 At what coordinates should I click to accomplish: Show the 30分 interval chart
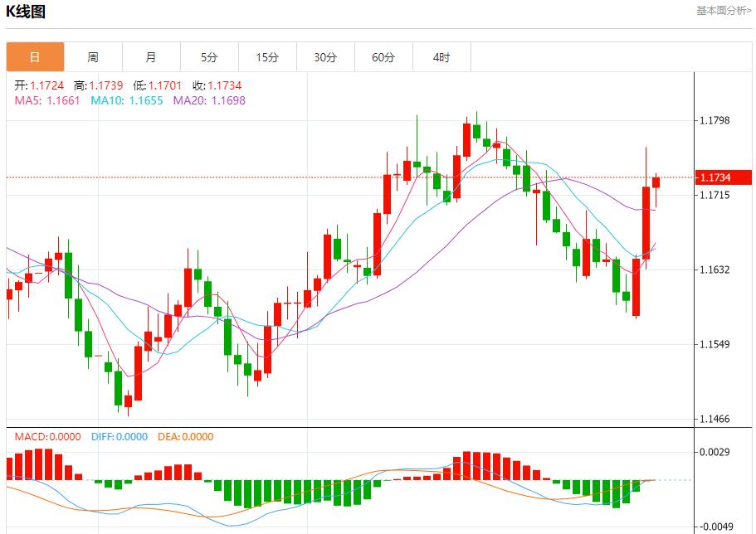pos(325,57)
